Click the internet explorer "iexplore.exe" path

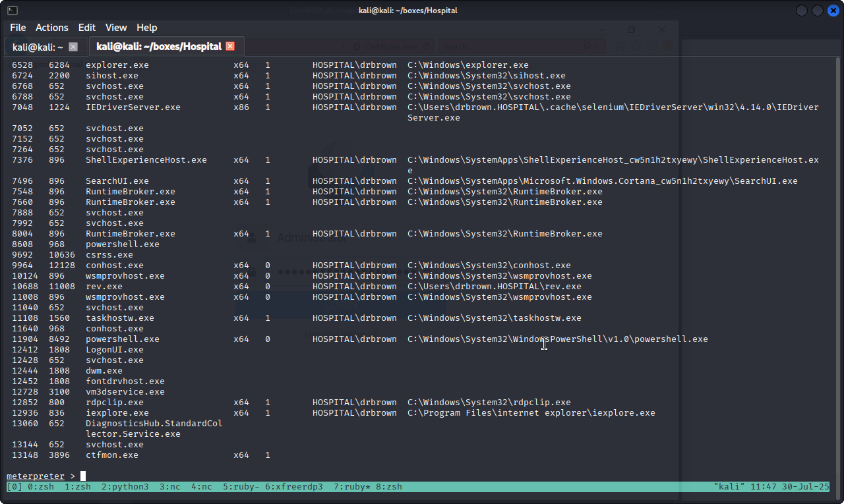[x=531, y=413]
